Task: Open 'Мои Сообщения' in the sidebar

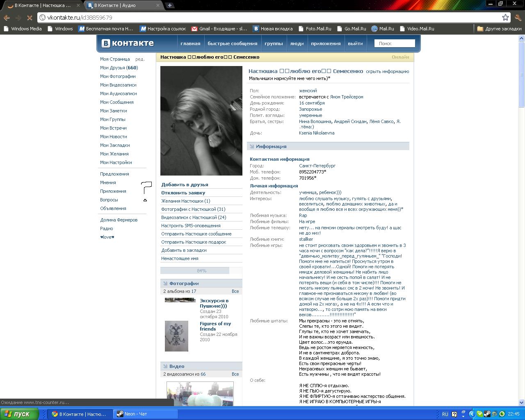Action: pos(117,102)
